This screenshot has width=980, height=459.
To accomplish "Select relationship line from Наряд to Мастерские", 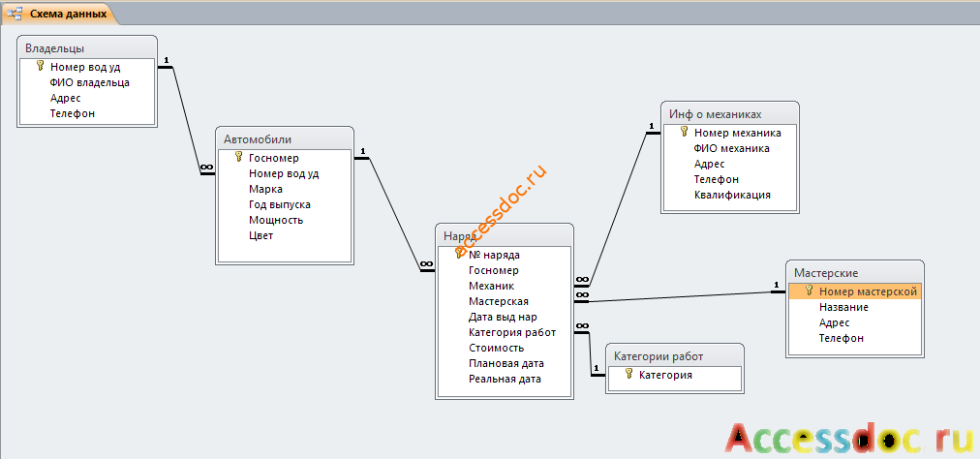I will (x=678, y=296).
